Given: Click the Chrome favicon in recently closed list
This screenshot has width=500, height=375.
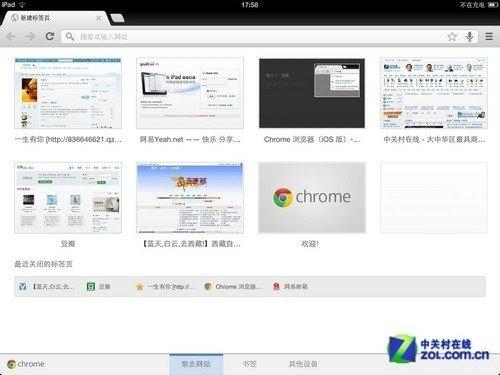Looking at the screenshot, I should tap(208, 287).
